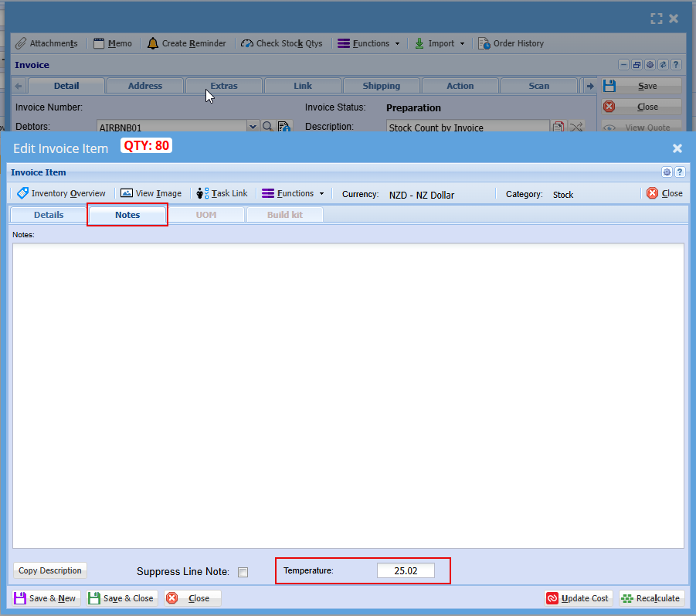
Task: Switch to the Details tab
Action: point(48,215)
